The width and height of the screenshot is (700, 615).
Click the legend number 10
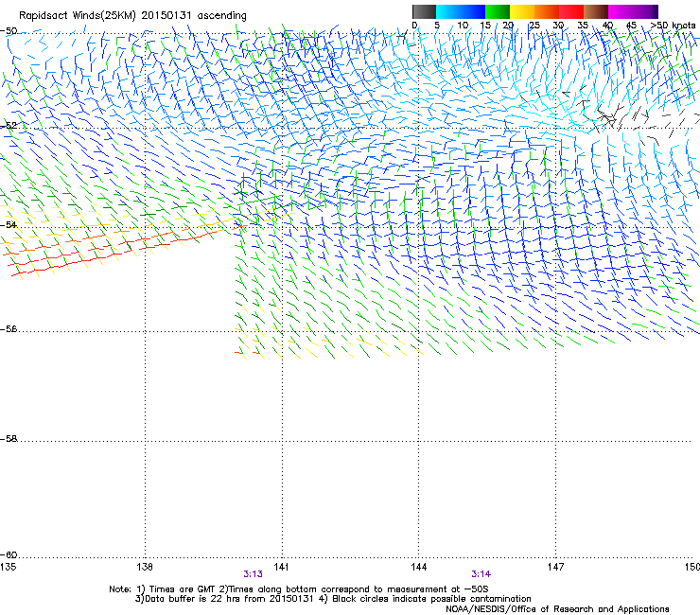[x=463, y=26]
